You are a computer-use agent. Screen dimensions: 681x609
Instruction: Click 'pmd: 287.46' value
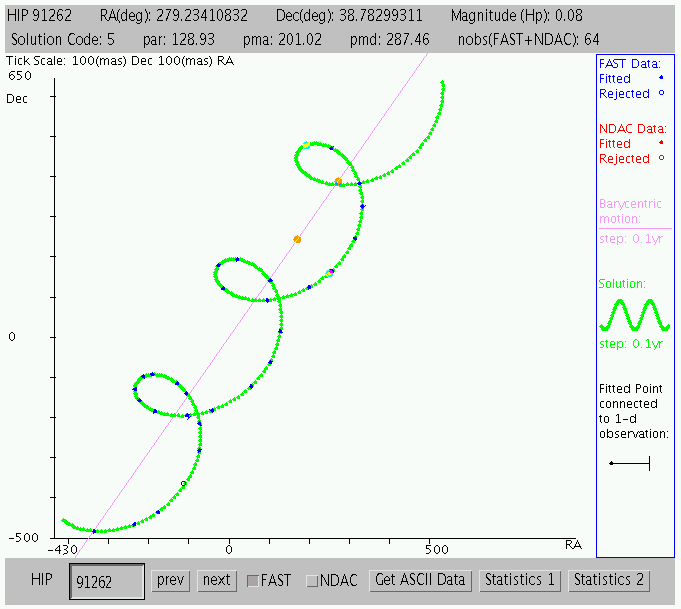[390, 40]
